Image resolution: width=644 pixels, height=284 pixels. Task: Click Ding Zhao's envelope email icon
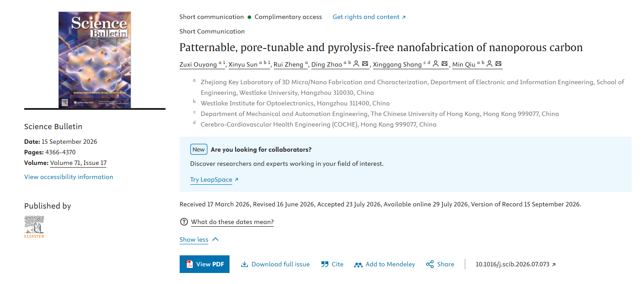pos(365,64)
